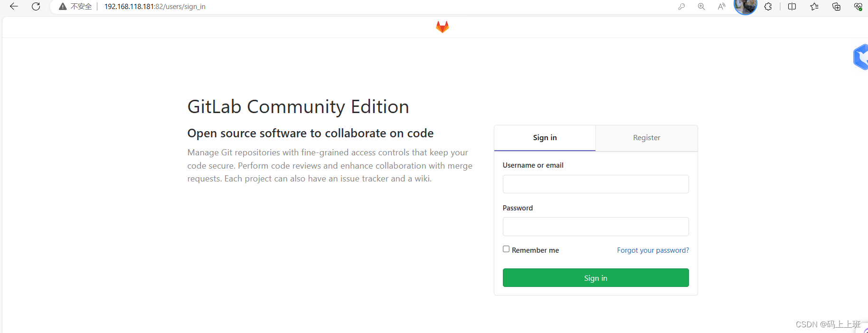The image size is (868, 333).
Task: Click the green Sign in button
Action: point(595,278)
